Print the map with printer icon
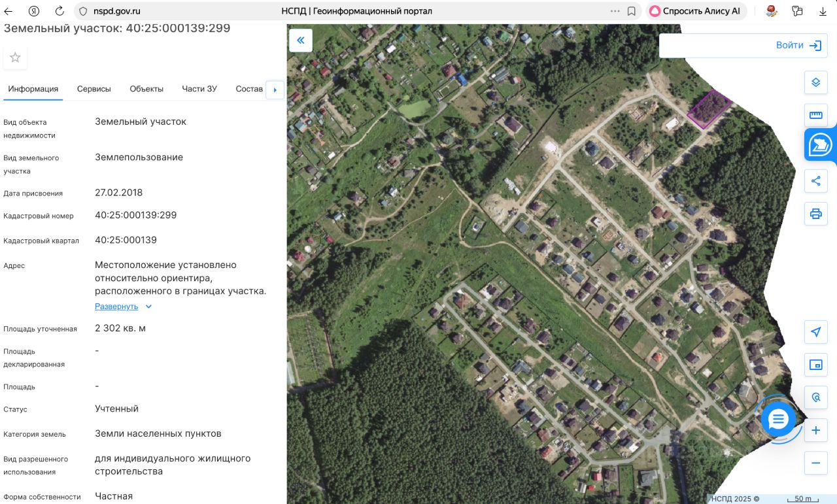This screenshot has height=504, width=837. pos(815,214)
